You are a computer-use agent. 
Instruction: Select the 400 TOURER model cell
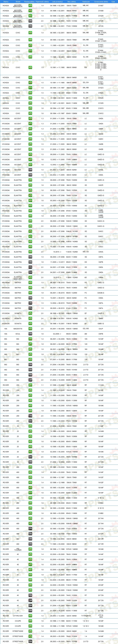click(18, 549)
